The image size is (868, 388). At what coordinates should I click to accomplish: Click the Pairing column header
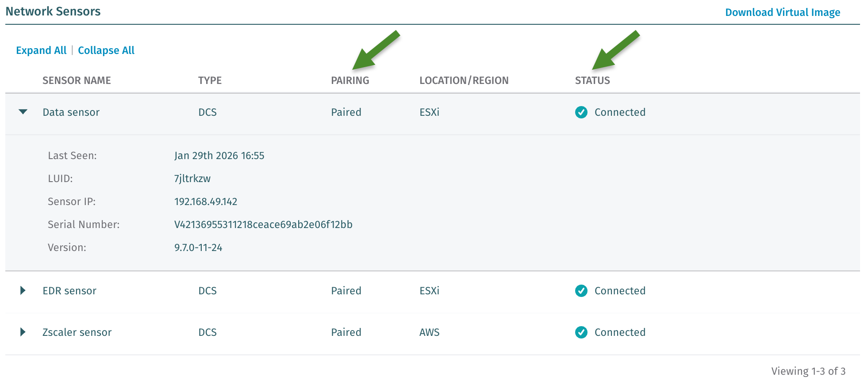pos(350,80)
